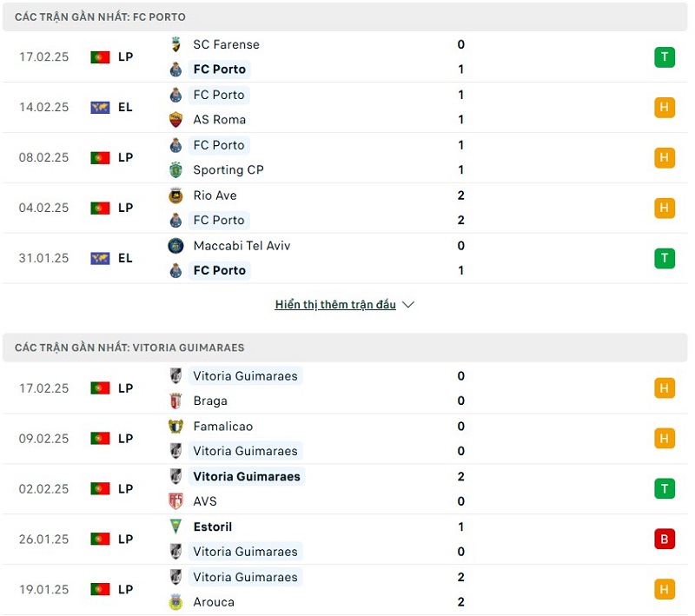
Task: Expand more matches with the chevron arrow
Action: pyautogui.click(x=408, y=305)
